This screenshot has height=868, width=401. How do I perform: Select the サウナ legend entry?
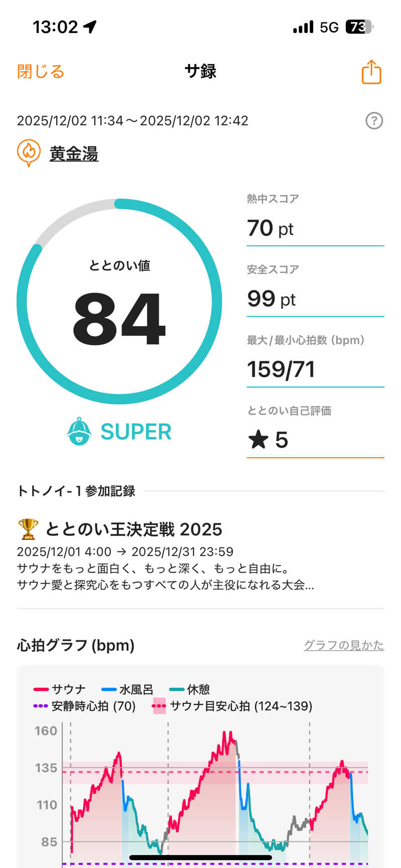coord(60,689)
